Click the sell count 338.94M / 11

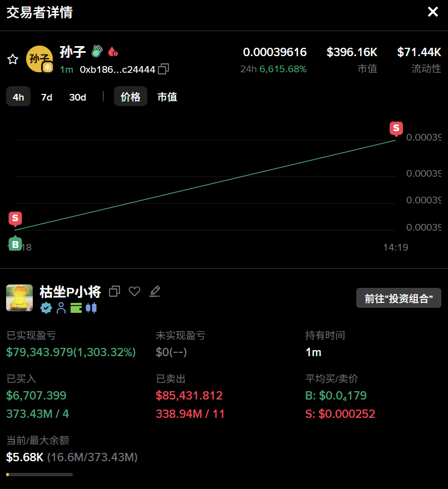click(x=190, y=414)
